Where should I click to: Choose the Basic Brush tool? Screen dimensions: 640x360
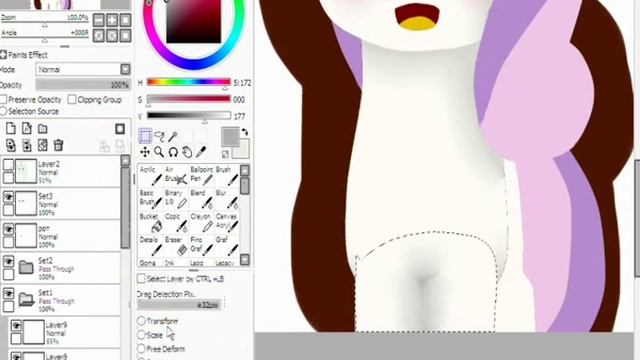(x=150, y=199)
